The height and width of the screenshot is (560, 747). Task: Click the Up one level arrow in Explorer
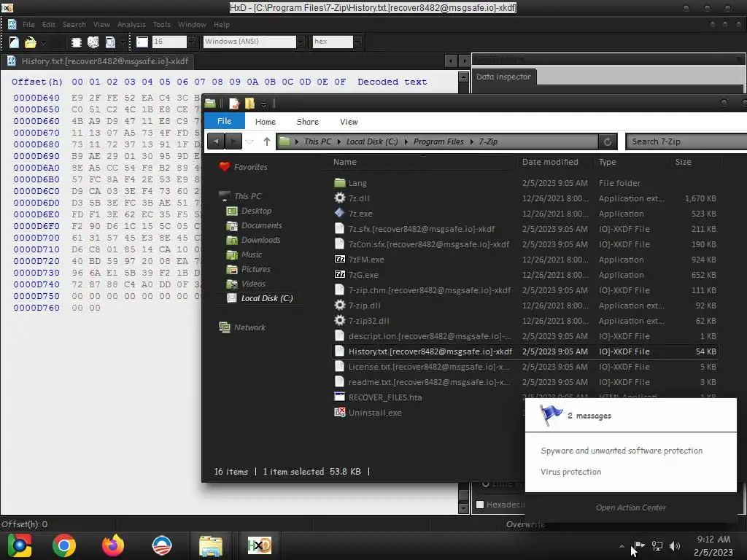267,141
